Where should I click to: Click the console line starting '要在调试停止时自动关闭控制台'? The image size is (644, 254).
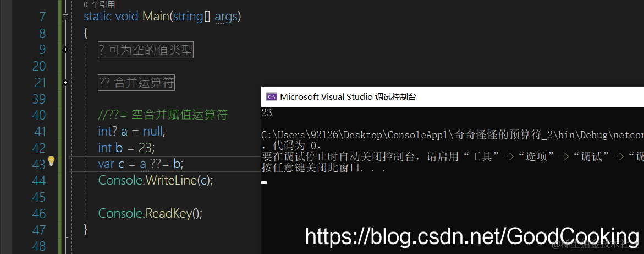(453, 157)
